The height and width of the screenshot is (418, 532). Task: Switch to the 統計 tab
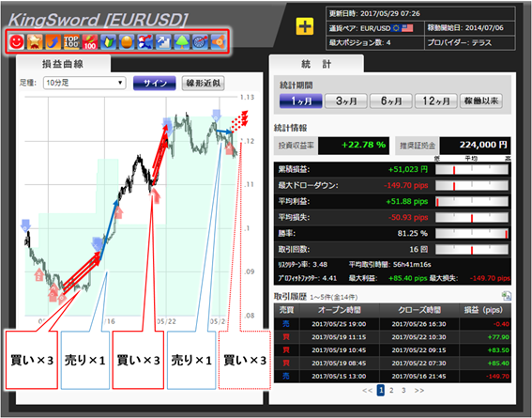click(x=316, y=64)
